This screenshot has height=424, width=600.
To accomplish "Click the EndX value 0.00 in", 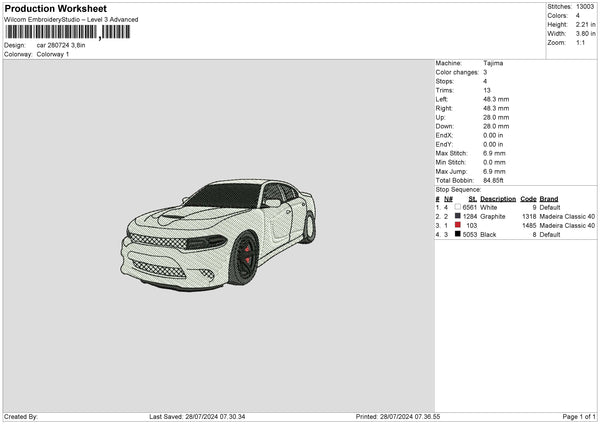I will [x=493, y=135].
